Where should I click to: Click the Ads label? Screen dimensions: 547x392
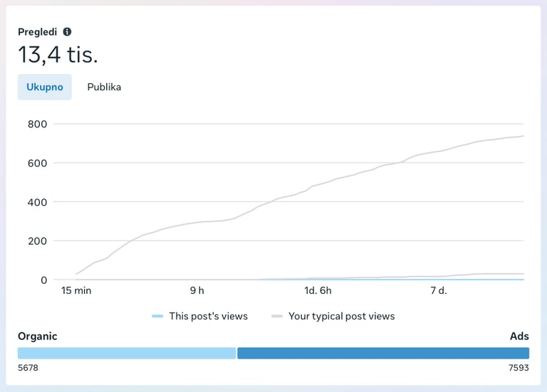519,336
